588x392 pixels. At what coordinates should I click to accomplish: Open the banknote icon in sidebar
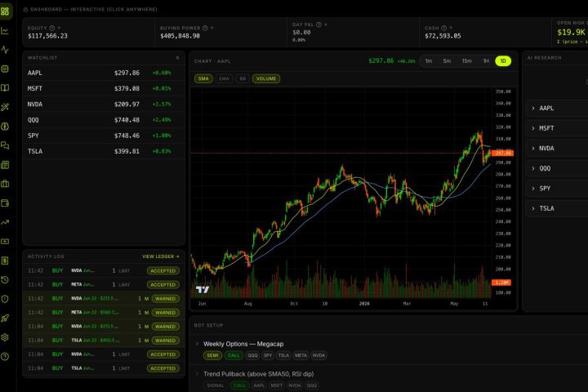tap(5, 241)
